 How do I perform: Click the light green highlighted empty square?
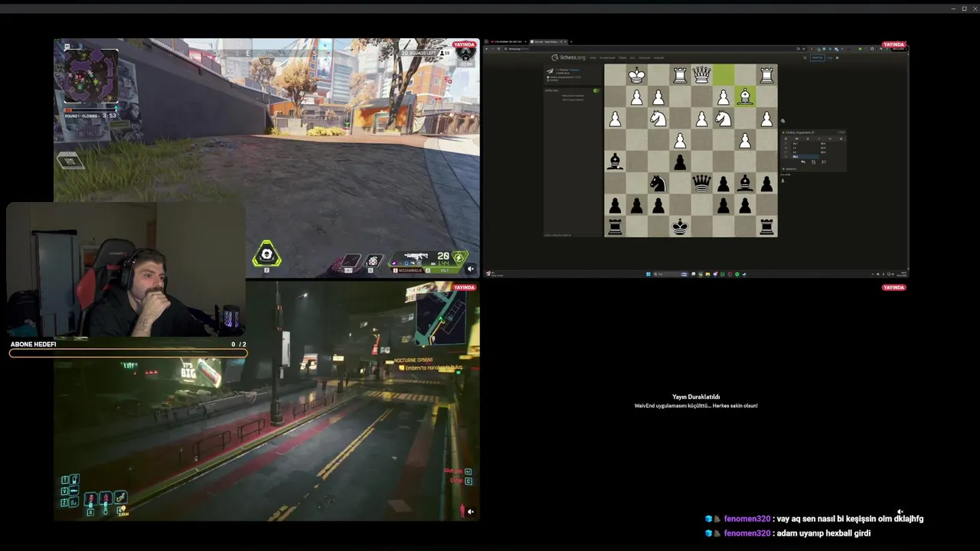point(723,75)
